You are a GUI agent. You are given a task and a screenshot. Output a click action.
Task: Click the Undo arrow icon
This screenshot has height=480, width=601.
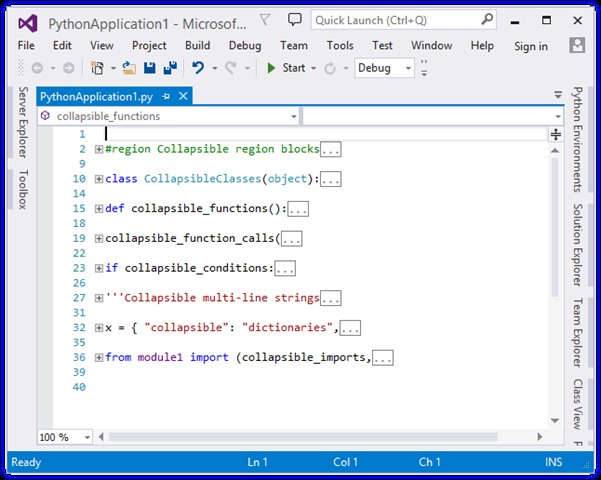[198, 68]
